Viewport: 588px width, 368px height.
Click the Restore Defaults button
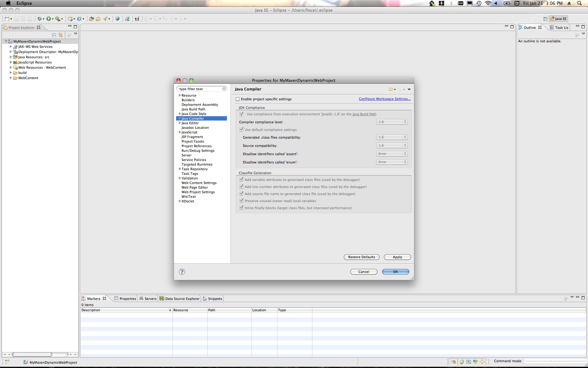coord(361,257)
